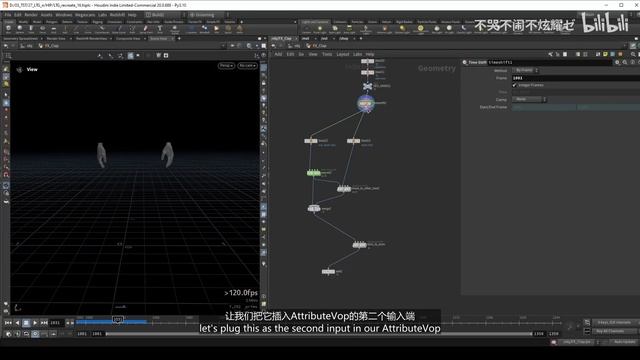This screenshot has height=360, width=640.
Task: Open the Method dropdown By Frame
Action: pyautogui.click(x=526, y=71)
